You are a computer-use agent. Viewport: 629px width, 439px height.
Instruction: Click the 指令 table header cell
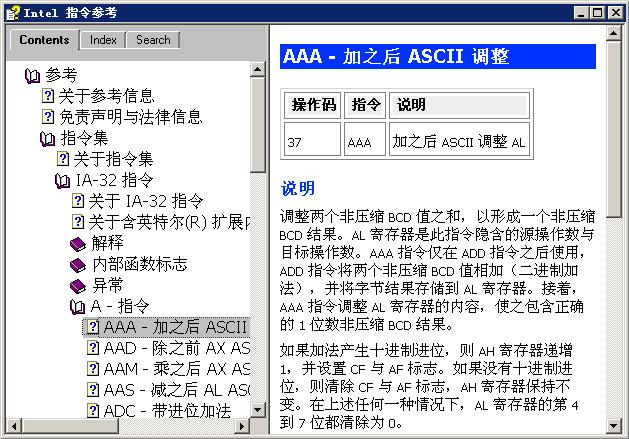365,105
